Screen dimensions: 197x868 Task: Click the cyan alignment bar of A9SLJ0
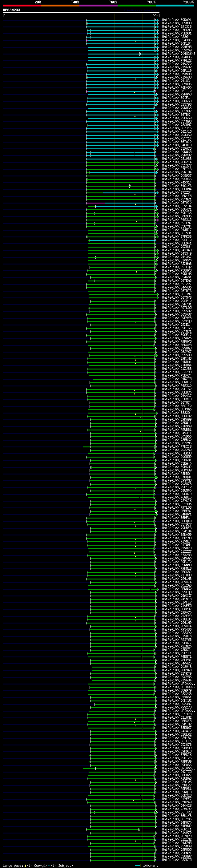pos(122,240)
